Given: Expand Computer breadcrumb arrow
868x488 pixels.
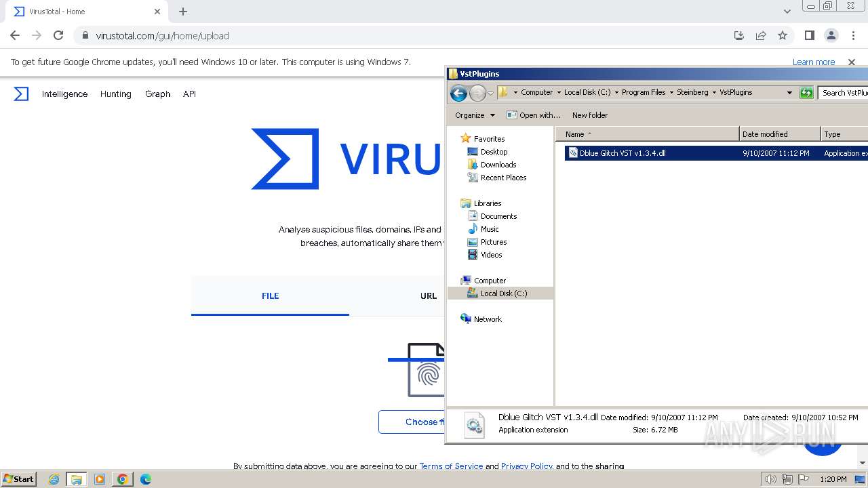Looking at the screenshot, I should click(x=558, y=92).
